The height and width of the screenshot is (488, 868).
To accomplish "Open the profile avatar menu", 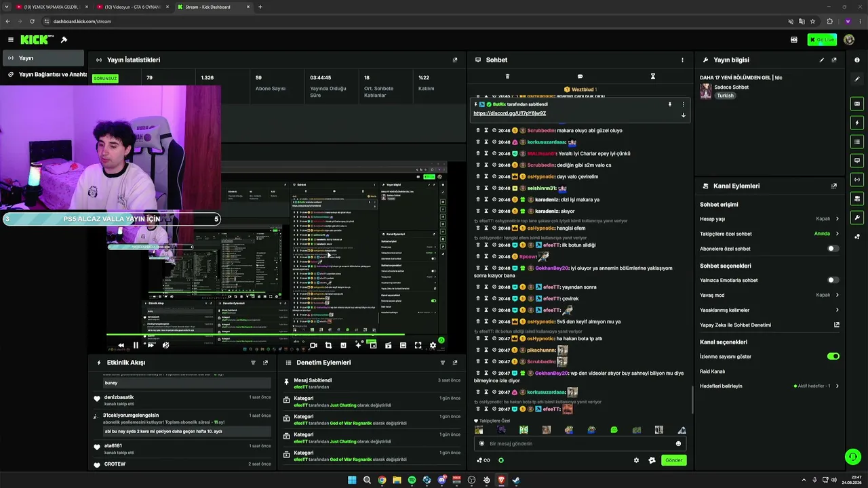I will click(x=849, y=40).
